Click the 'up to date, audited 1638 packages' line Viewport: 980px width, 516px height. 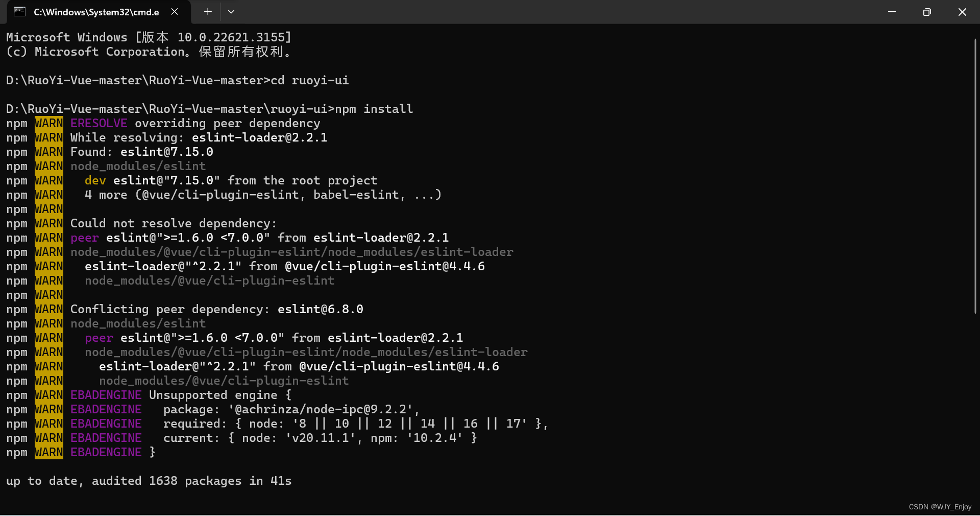149,481
